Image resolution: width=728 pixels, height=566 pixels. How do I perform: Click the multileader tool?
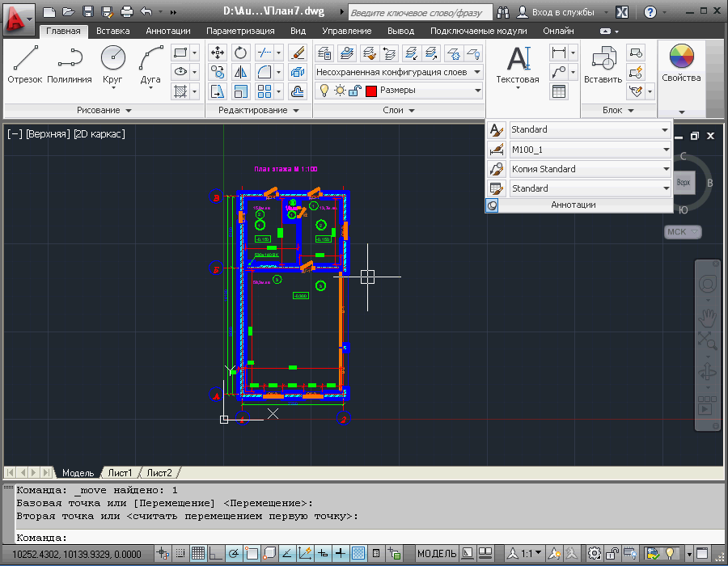(558, 72)
